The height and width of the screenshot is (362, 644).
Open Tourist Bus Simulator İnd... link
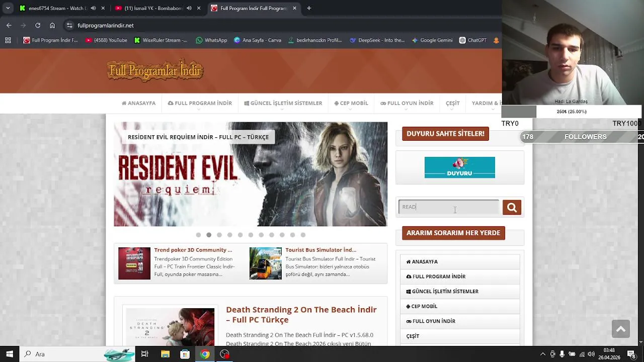pos(321,250)
